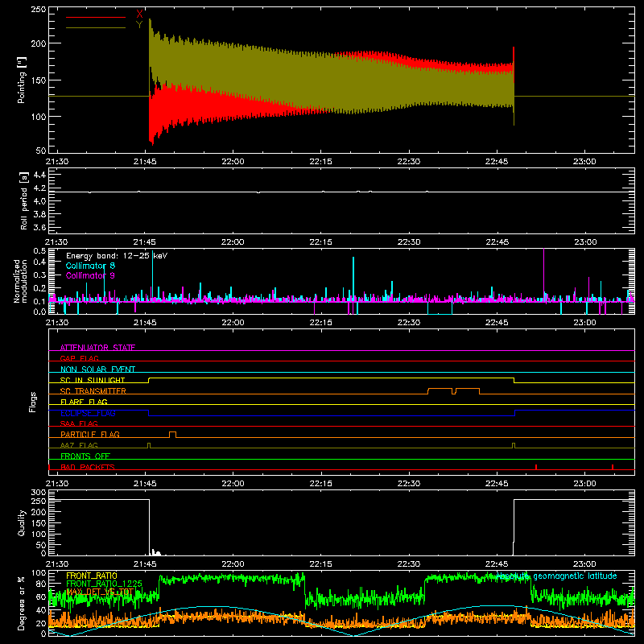Select the BAD_PACKETS label
644x644 pixels.
tap(88, 467)
